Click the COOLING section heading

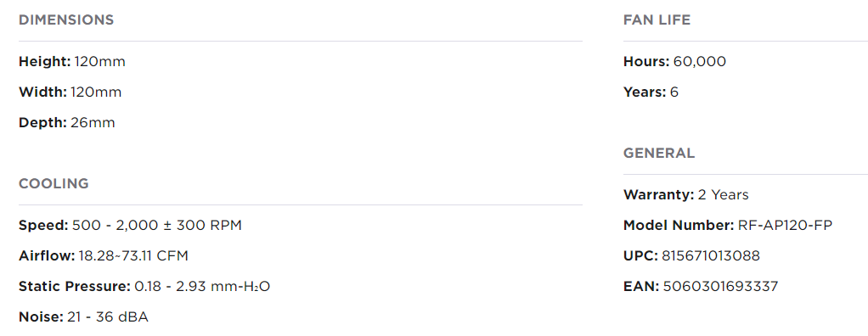click(54, 184)
